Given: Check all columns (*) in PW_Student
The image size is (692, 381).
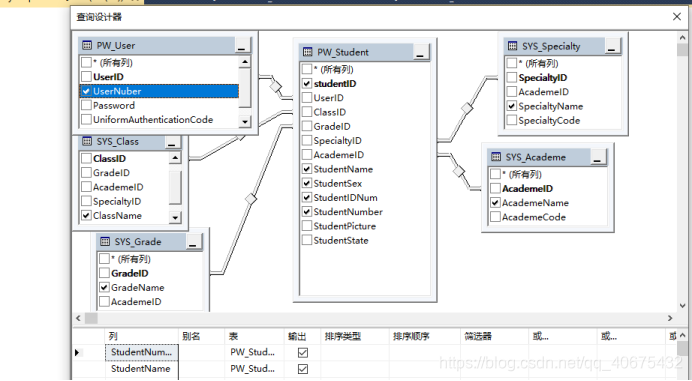Looking at the screenshot, I should pyautogui.click(x=307, y=69).
